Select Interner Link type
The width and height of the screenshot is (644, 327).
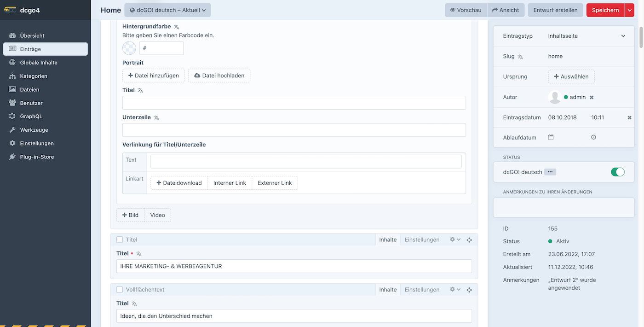pyautogui.click(x=230, y=183)
